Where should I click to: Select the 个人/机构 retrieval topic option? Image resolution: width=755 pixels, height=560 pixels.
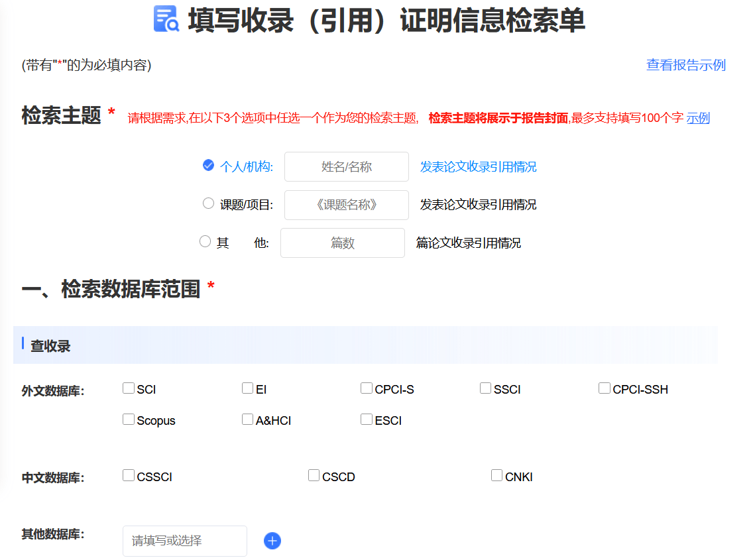[x=208, y=166]
